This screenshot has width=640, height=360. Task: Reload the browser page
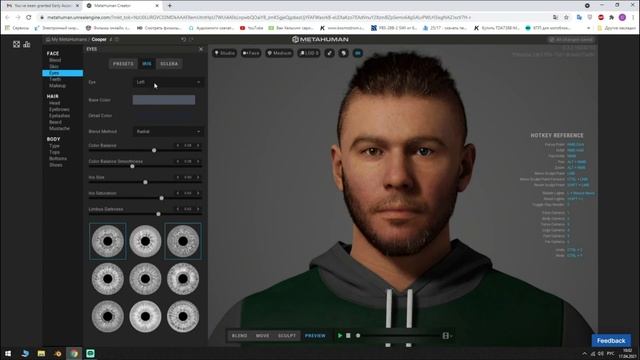coord(29,17)
